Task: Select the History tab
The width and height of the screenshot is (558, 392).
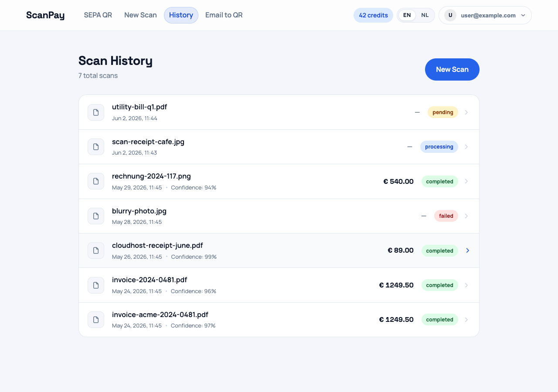Action: 181,15
